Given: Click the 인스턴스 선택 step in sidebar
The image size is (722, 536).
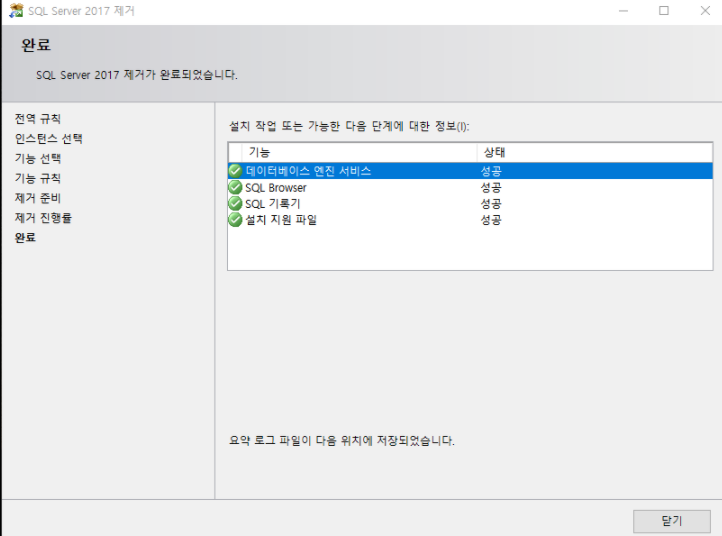Looking at the screenshot, I should [x=48, y=139].
